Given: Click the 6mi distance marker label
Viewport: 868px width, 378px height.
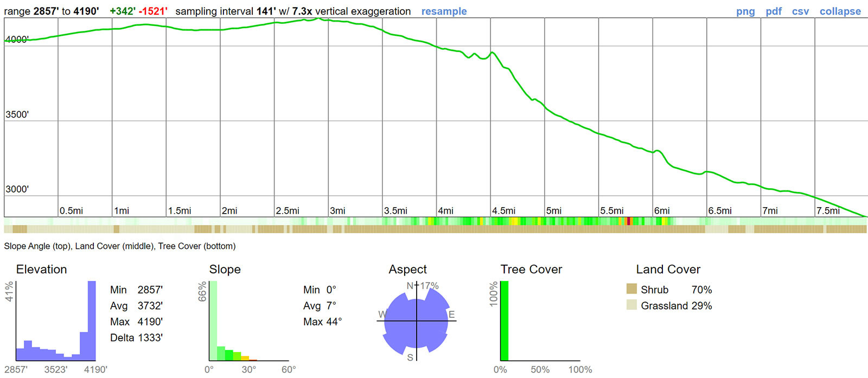Looking at the screenshot, I should (x=662, y=210).
